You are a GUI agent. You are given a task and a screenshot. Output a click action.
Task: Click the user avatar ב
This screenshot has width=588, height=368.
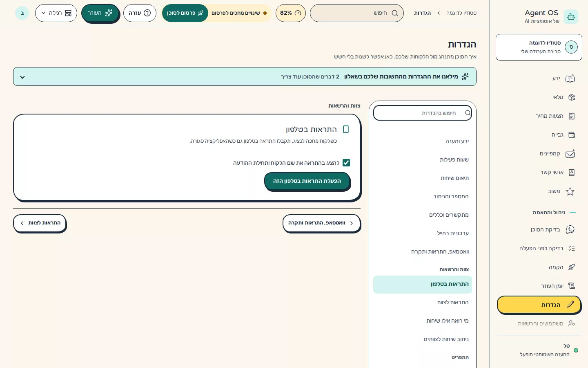22,13
